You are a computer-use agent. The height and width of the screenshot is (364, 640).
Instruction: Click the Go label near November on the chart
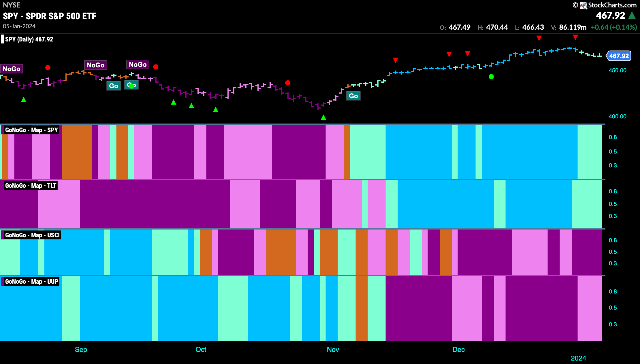pos(353,96)
